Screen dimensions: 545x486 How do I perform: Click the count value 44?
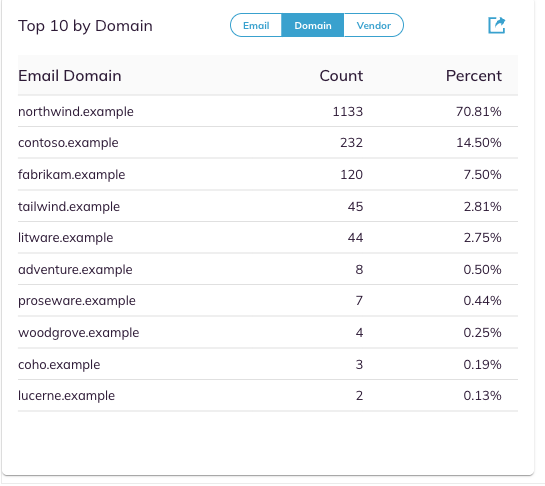pyautogui.click(x=355, y=238)
